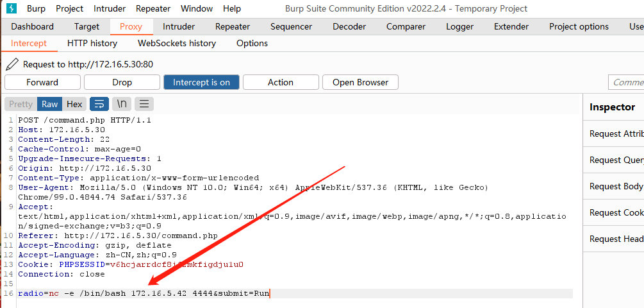Click the Drop button
This screenshot has height=308, width=644.
pyautogui.click(x=122, y=82)
